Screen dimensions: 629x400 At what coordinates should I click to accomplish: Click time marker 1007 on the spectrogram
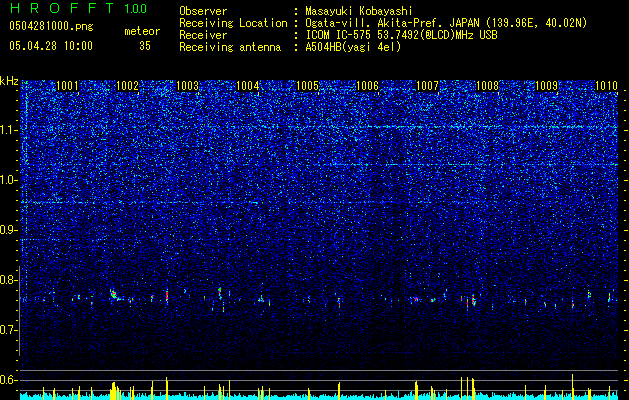428,86
